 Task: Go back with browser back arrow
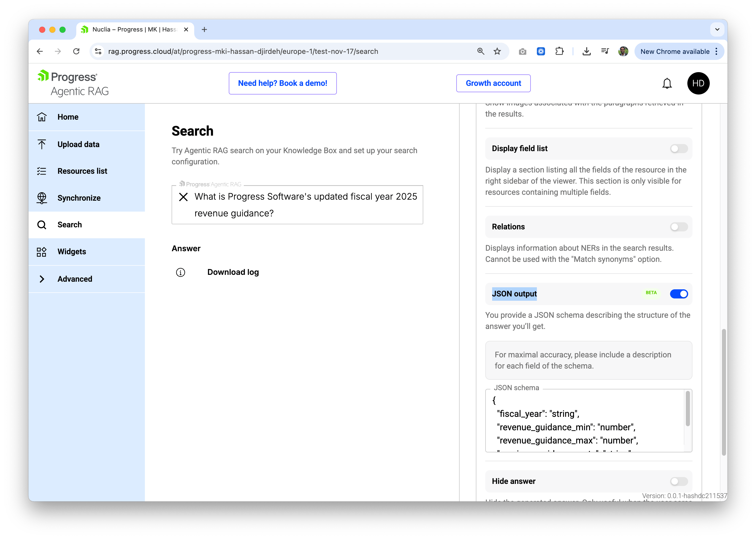[x=40, y=52]
